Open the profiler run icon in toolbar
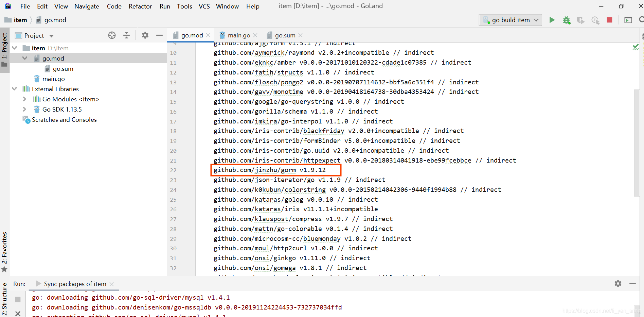The width and height of the screenshot is (644, 317). pos(595,20)
